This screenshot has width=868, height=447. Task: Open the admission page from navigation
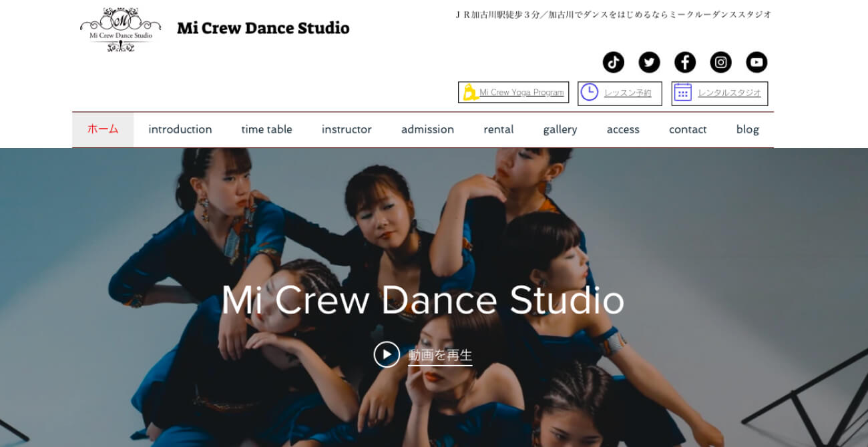coord(427,129)
